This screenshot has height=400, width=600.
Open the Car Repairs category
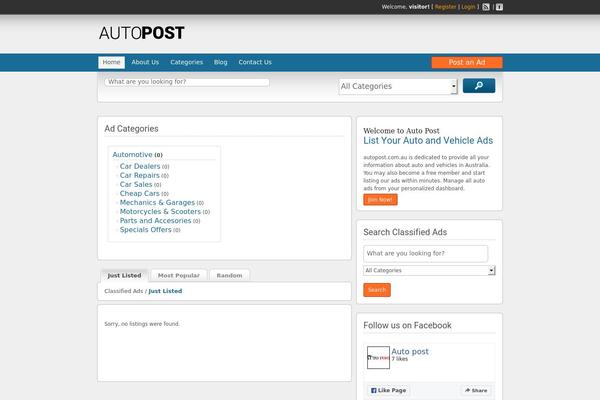point(139,175)
